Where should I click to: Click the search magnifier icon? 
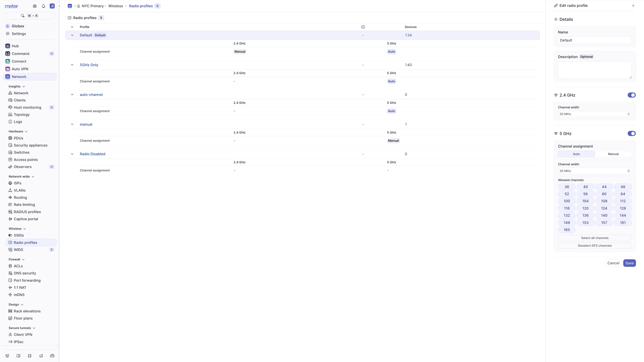tap(22, 16)
